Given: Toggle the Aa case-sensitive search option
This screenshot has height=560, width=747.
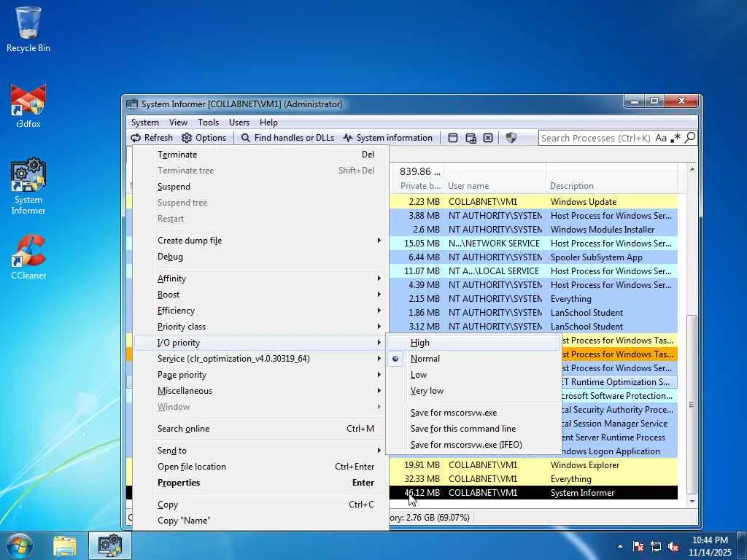Looking at the screenshot, I should (x=661, y=138).
